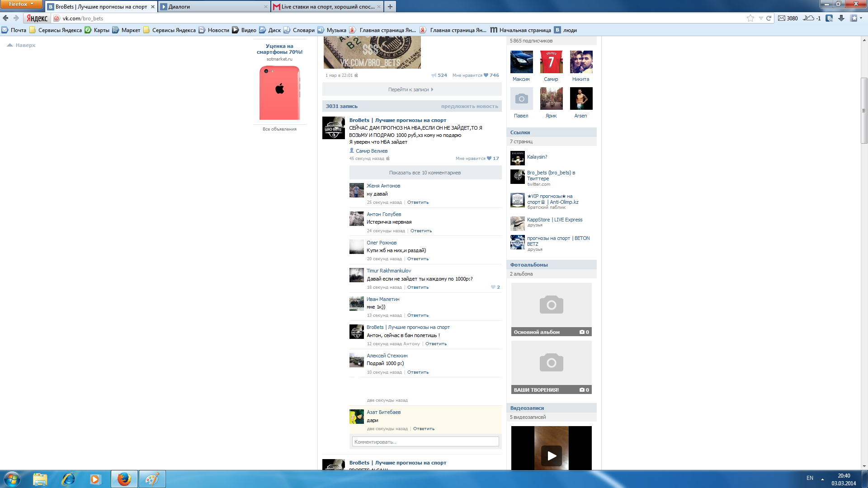Switch to the Диалоги tab
Screen dimensions: 868x488
point(214,7)
